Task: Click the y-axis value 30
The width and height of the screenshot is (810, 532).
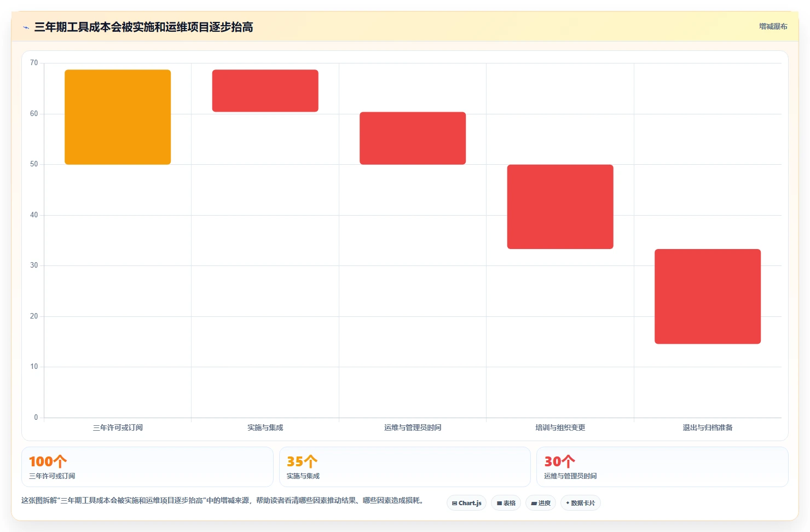Action: [x=34, y=265]
